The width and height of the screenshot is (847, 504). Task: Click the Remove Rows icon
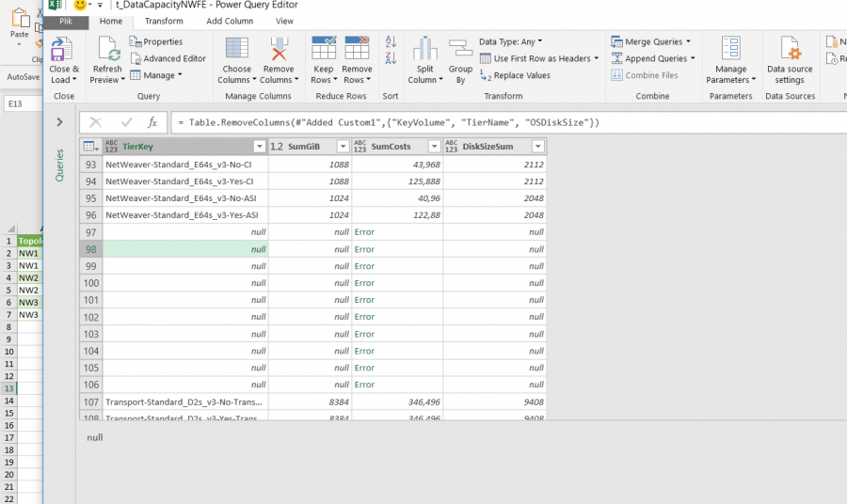(x=357, y=49)
